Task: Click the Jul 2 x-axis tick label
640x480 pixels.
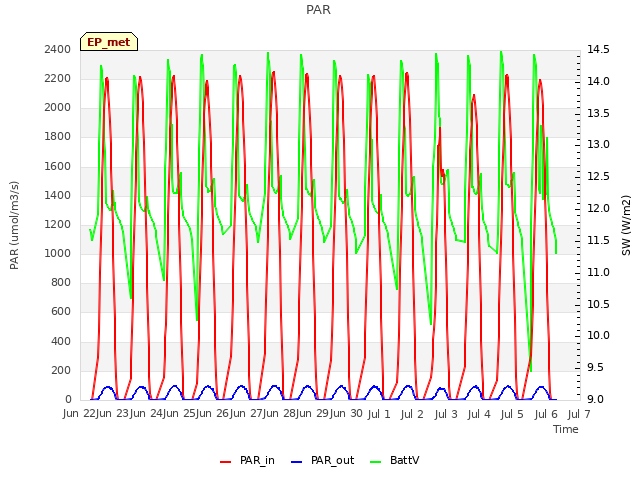Action: click(x=412, y=414)
